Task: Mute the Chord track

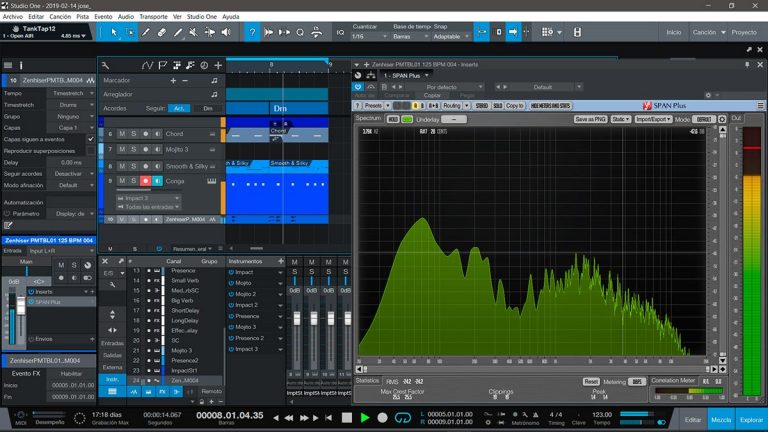Action: [x=122, y=134]
